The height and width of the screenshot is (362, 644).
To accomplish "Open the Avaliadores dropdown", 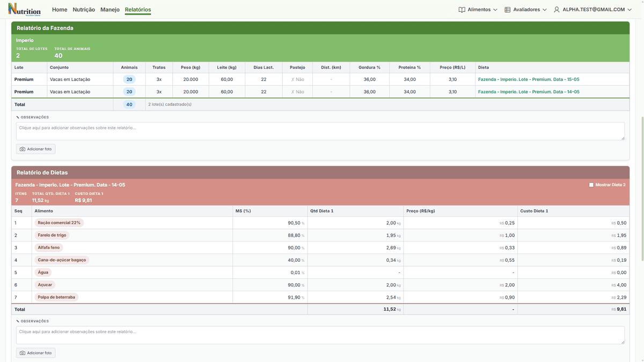I will click(x=525, y=10).
